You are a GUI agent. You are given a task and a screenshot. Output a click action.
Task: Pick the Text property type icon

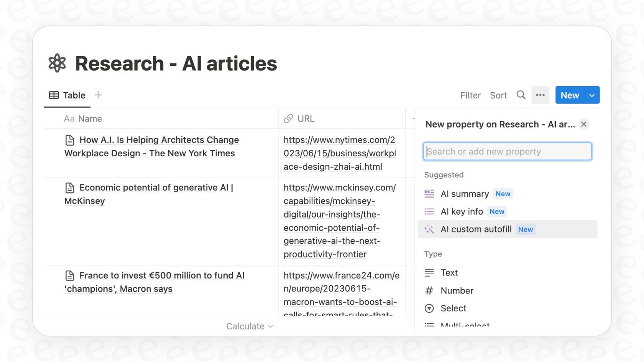pyautogui.click(x=429, y=272)
